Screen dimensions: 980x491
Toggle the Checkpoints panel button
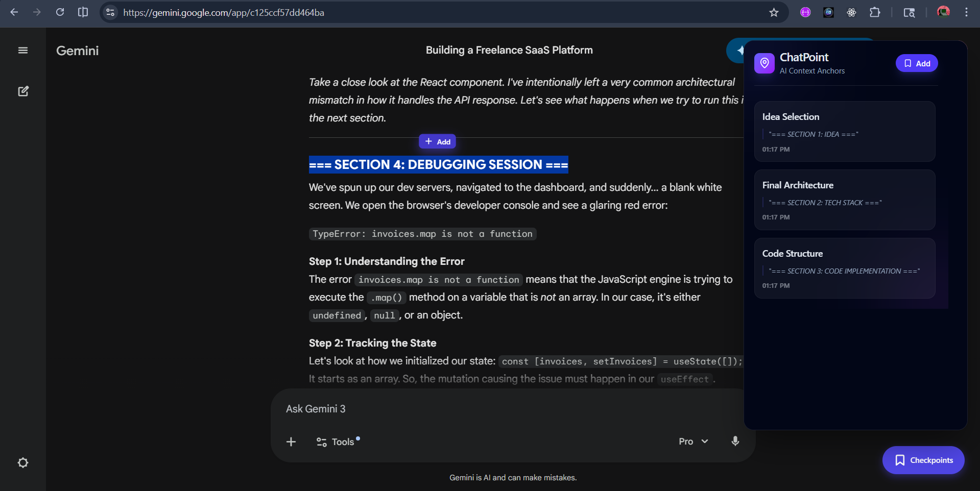(923, 460)
